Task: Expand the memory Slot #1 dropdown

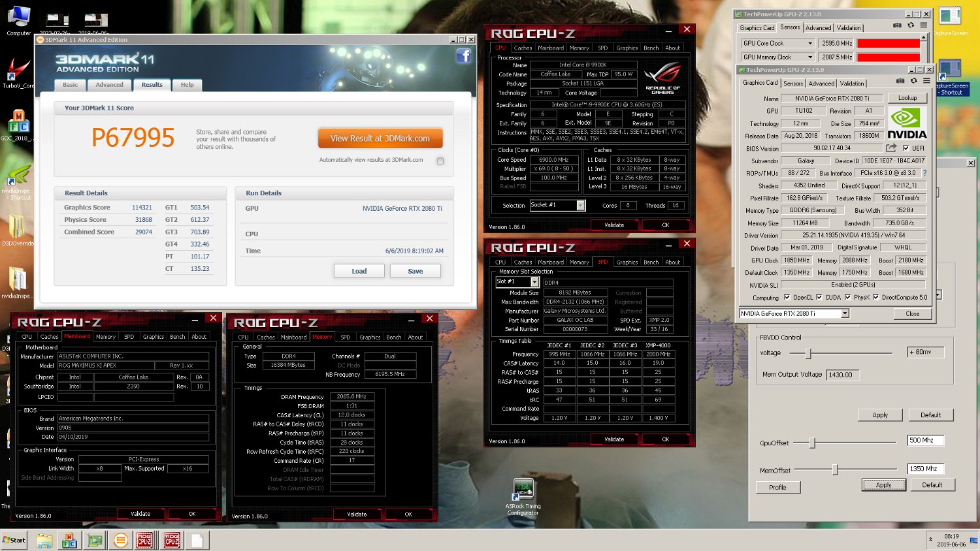Action: tap(534, 282)
